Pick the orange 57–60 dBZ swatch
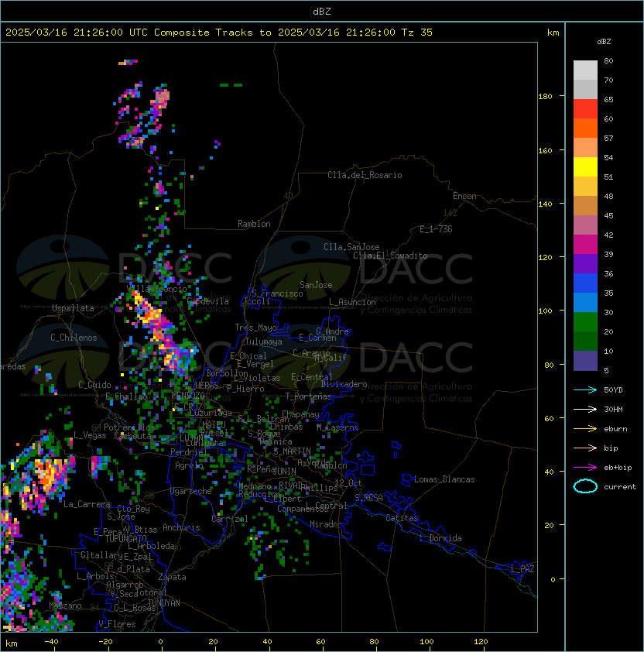The width and height of the screenshot is (644, 652). (585, 128)
